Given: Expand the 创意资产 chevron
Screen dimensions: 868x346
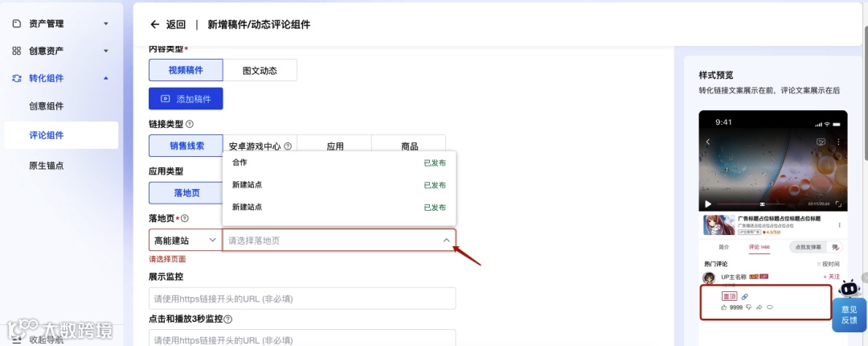Looking at the screenshot, I should (106, 51).
